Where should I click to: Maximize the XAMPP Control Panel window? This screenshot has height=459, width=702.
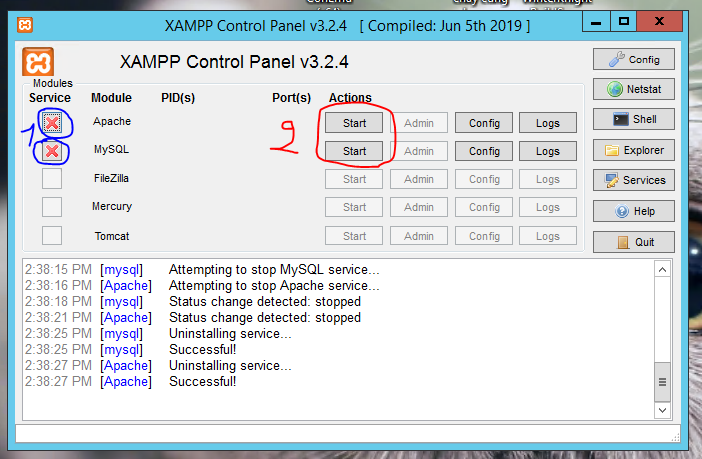623,21
